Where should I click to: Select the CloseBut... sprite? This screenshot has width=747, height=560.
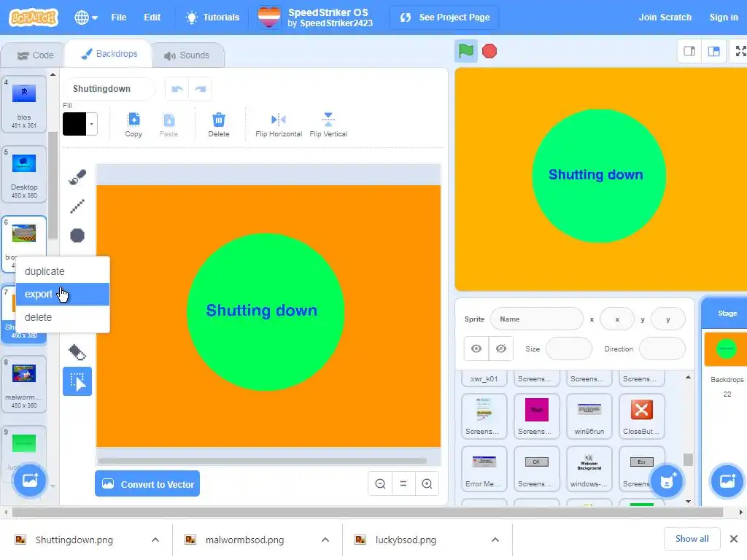coord(641,416)
